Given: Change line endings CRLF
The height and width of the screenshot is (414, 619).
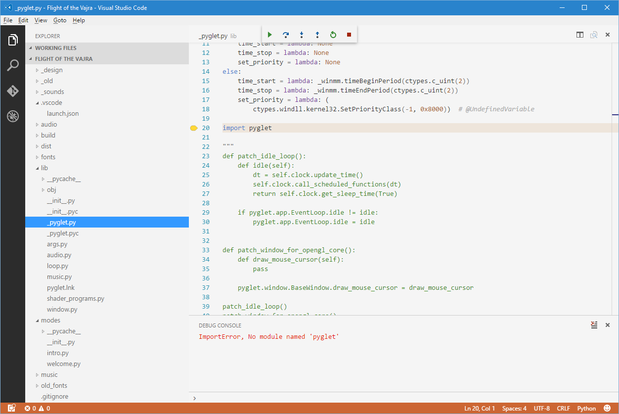Looking at the screenshot, I should [563, 408].
